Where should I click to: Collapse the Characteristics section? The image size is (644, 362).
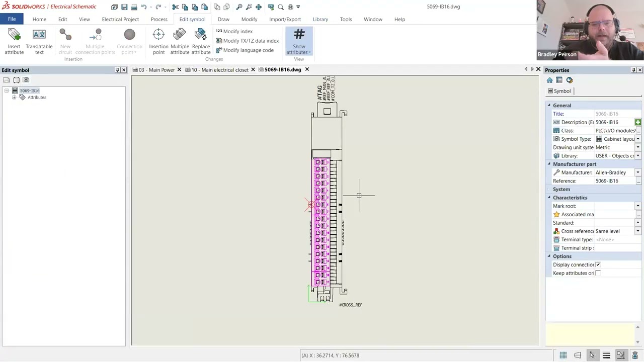coord(549,198)
